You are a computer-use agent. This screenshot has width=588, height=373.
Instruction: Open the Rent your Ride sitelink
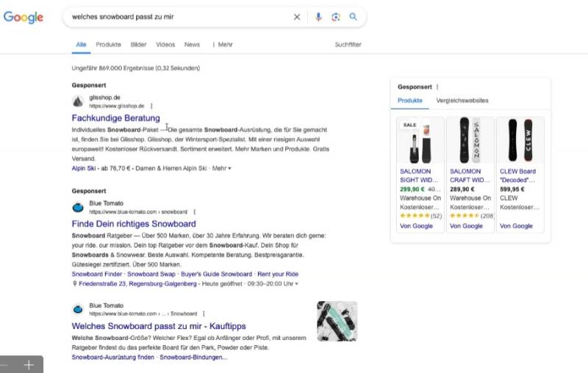(278, 274)
